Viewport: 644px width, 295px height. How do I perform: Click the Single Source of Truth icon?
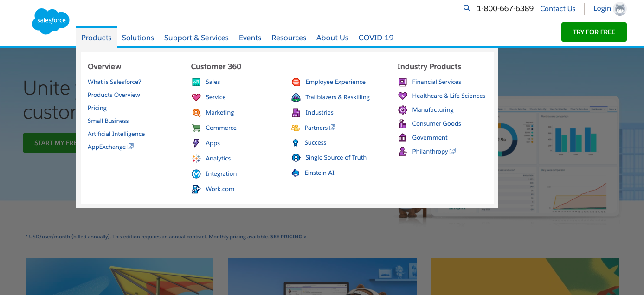(x=296, y=158)
